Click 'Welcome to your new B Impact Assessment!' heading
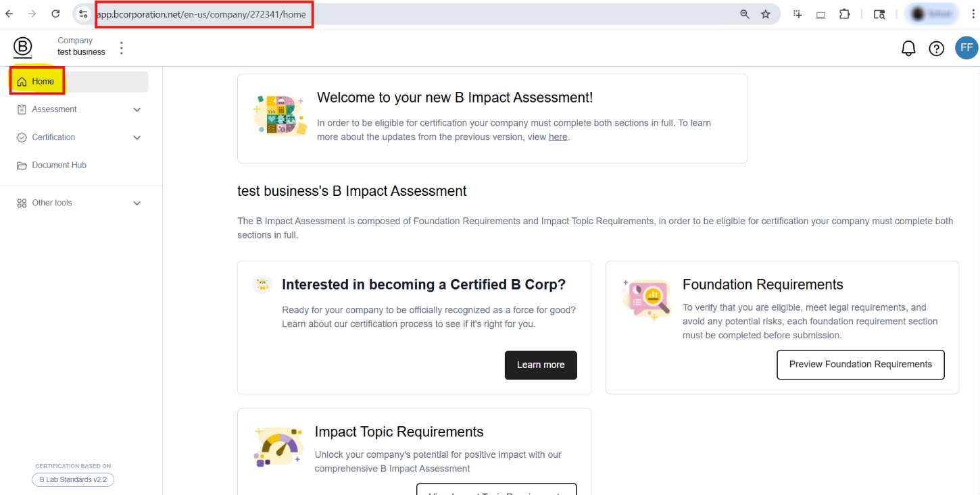The image size is (980, 495). (x=455, y=97)
